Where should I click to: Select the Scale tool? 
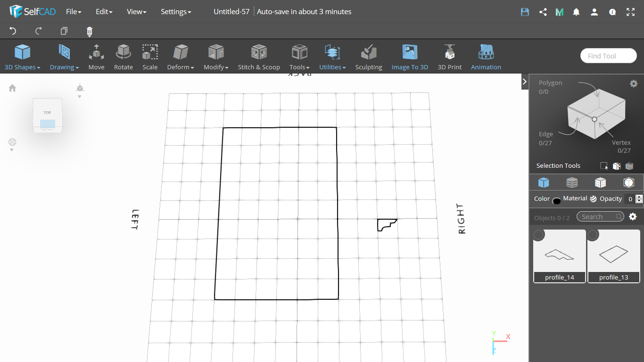pos(150,57)
